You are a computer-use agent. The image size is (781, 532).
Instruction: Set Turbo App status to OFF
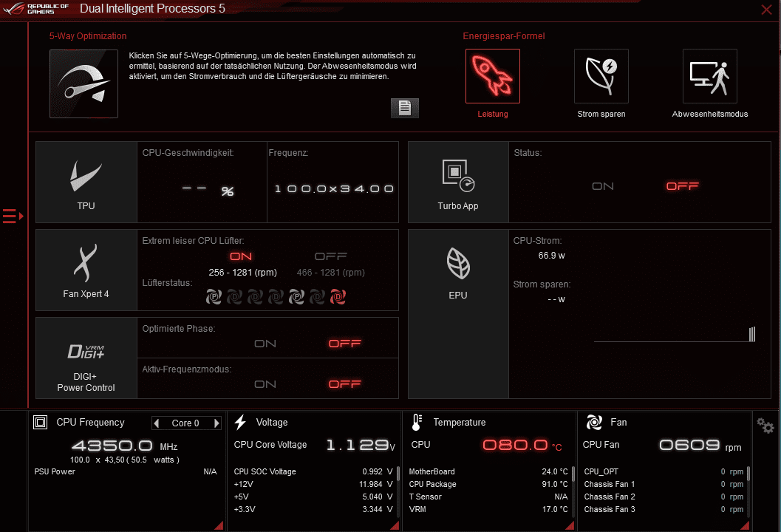683,186
